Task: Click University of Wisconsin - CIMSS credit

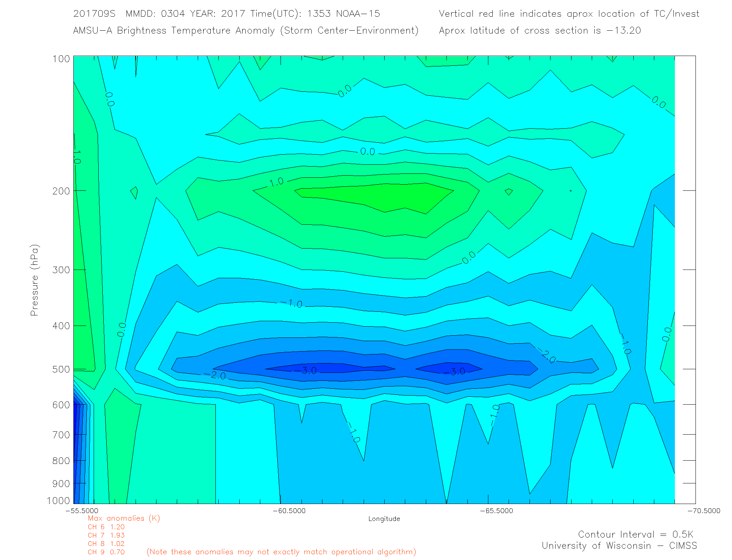Action: [619, 546]
